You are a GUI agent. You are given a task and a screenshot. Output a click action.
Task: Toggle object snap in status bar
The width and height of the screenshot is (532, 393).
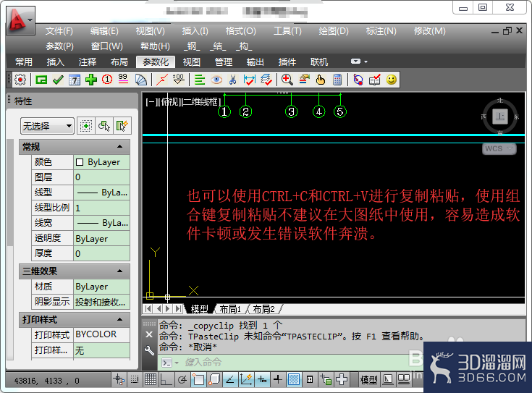(x=198, y=379)
